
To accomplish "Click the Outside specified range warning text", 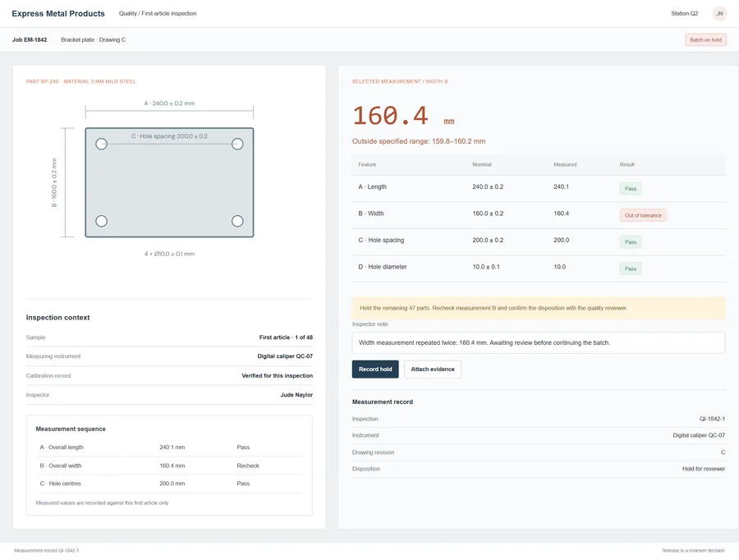I will [x=419, y=141].
